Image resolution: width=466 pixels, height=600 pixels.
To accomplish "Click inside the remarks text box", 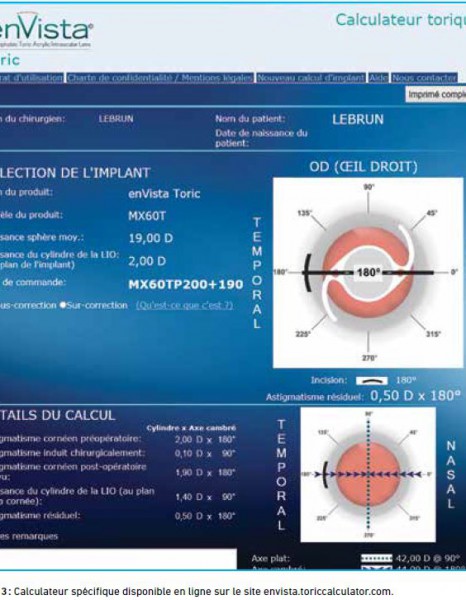I will 118,559.
